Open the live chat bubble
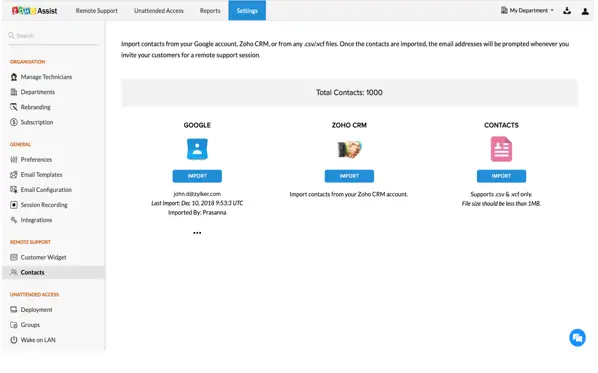Screen dimensions: 598x373 [x=577, y=338]
